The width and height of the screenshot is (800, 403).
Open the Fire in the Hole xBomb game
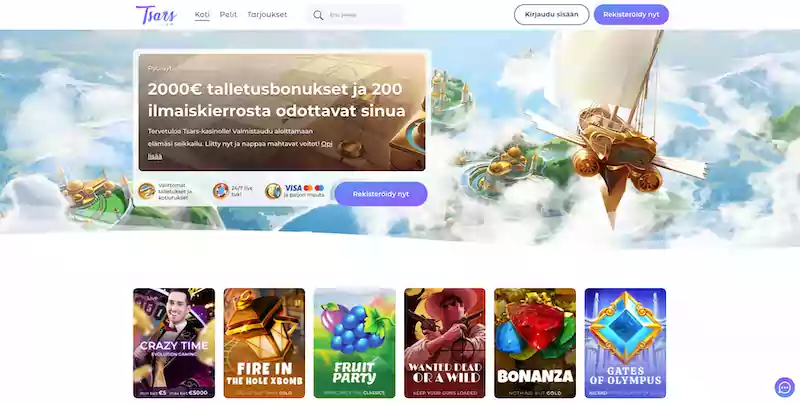264,343
